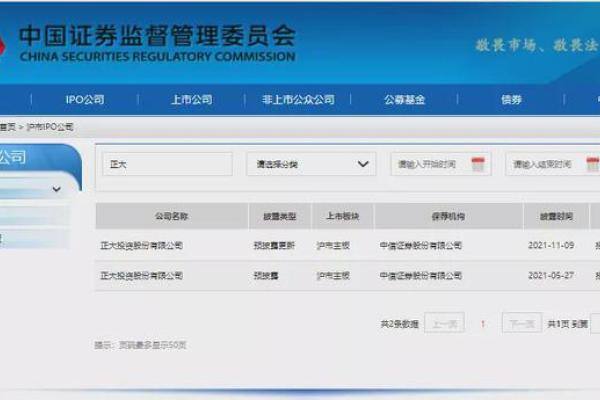Image resolution: width=600 pixels, height=400 pixels.
Task: Expand the left sidebar dropdown chevron
Action: (x=57, y=189)
